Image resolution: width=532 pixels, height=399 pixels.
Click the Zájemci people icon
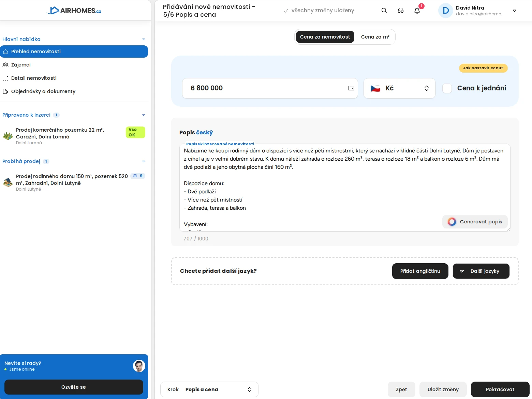coord(5,65)
